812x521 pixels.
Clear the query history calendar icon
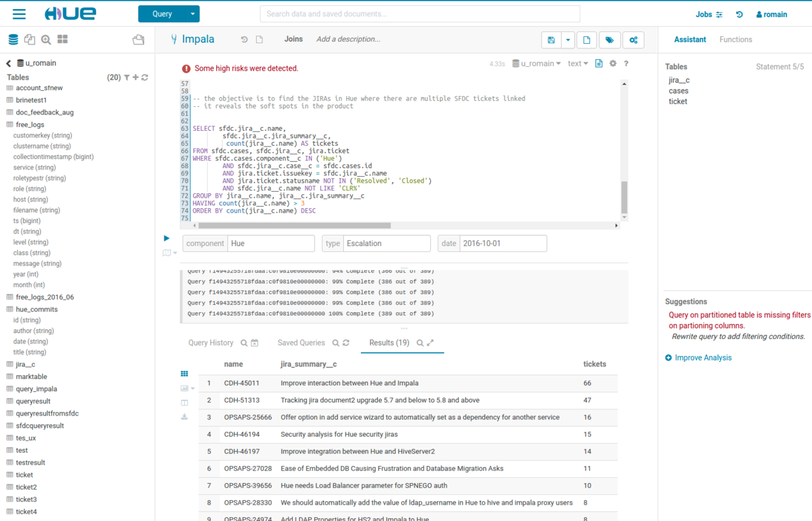(x=255, y=343)
